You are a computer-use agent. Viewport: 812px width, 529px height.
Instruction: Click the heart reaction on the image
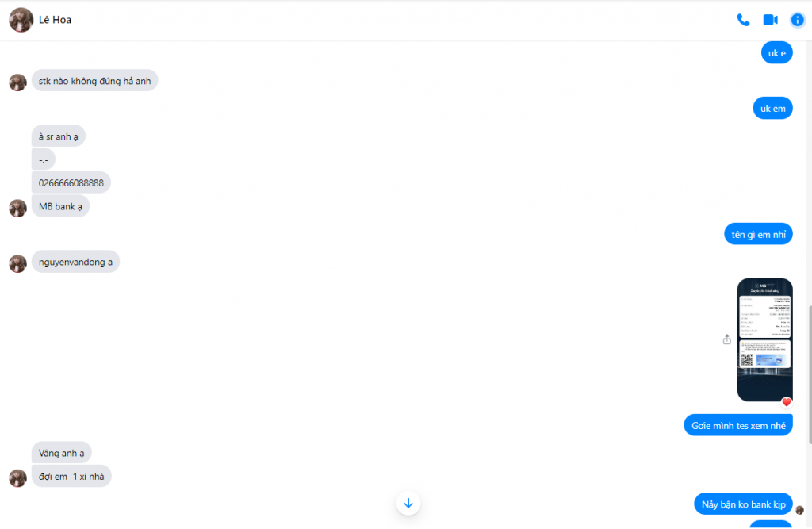coord(787,402)
